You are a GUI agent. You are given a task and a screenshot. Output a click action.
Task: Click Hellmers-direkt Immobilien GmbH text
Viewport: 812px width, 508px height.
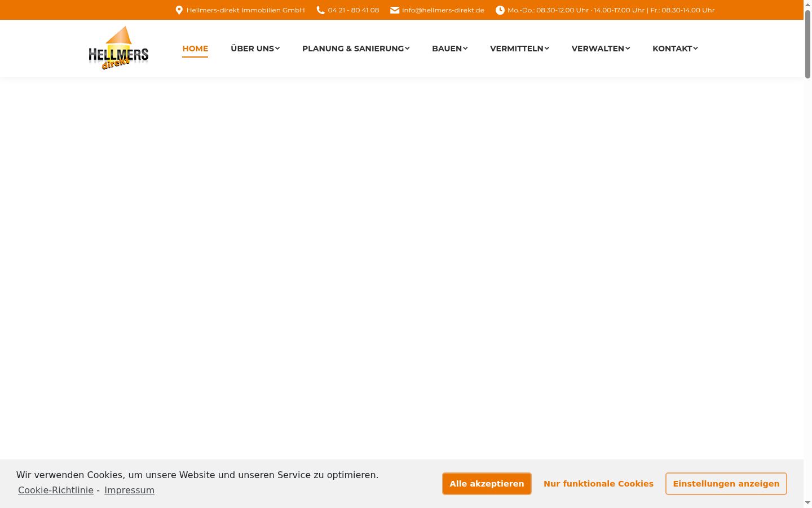tap(245, 10)
